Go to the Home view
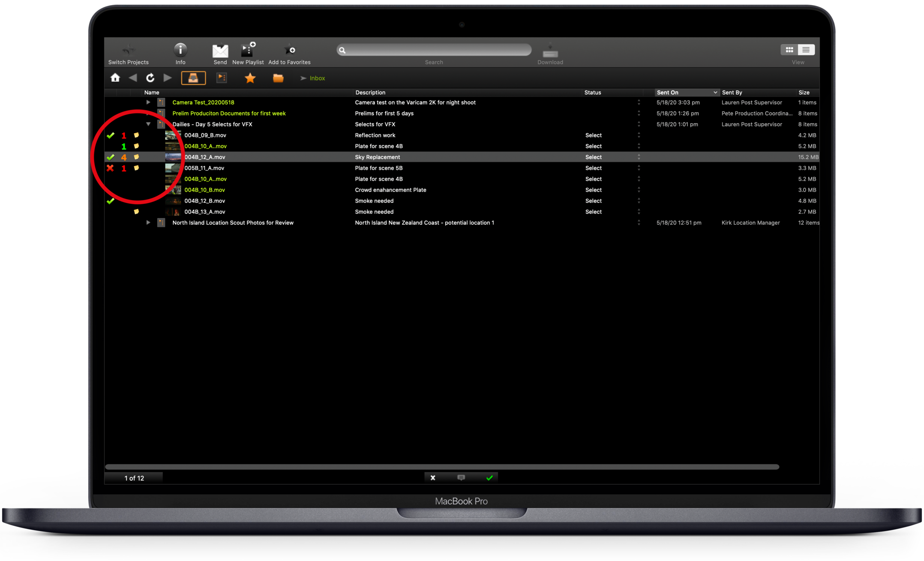The width and height of the screenshot is (924, 561). coord(115,78)
